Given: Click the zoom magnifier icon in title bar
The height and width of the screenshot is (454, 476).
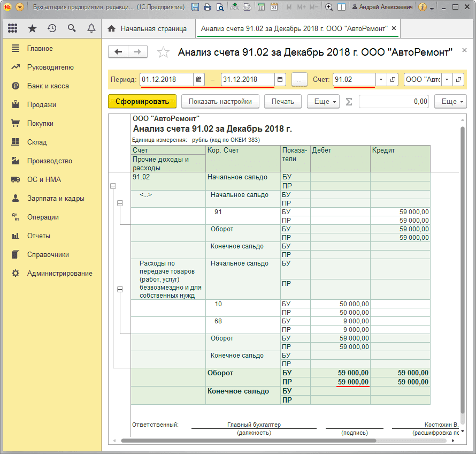Looking at the screenshot, I should click(328, 6).
